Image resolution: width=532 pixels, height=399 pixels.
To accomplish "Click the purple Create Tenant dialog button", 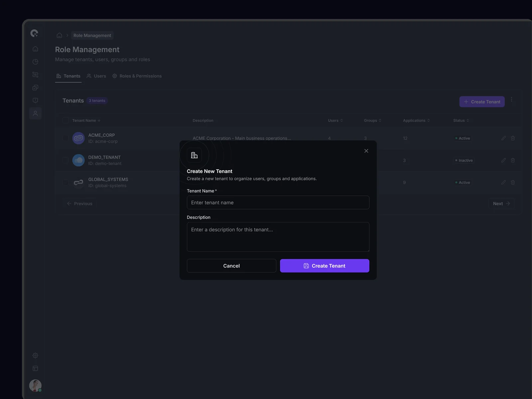I will (x=325, y=266).
